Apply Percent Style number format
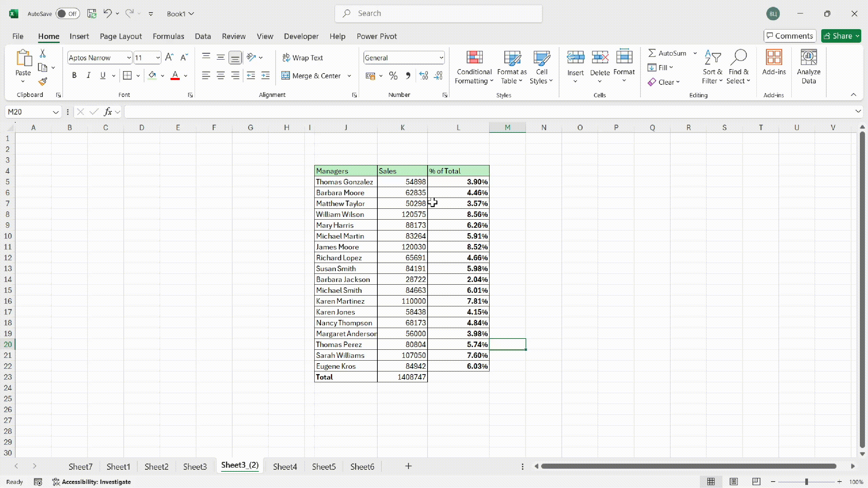 tap(393, 76)
